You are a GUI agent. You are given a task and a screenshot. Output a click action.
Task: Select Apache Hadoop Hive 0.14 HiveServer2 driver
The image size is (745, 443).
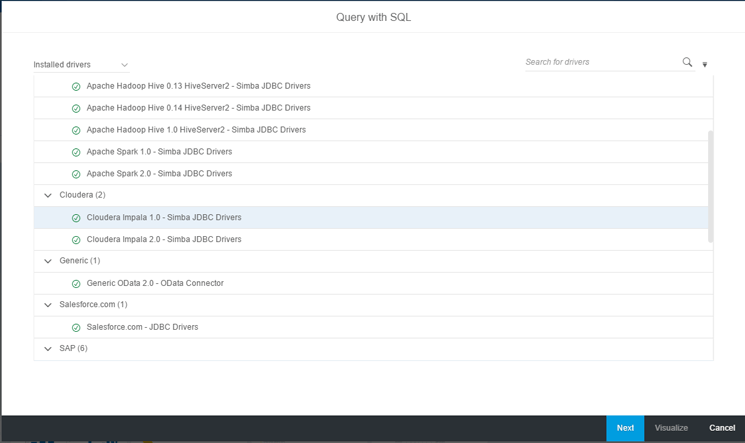click(x=198, y=108)
